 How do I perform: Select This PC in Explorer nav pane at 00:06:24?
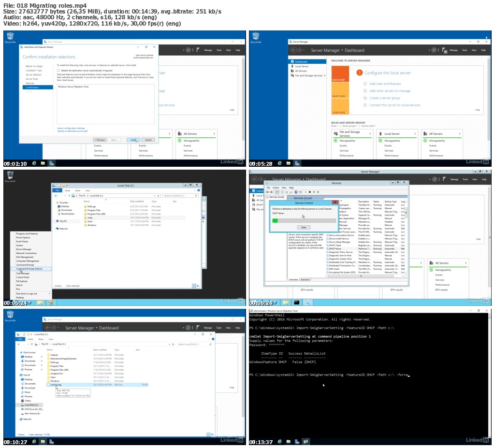coord(63,221)
